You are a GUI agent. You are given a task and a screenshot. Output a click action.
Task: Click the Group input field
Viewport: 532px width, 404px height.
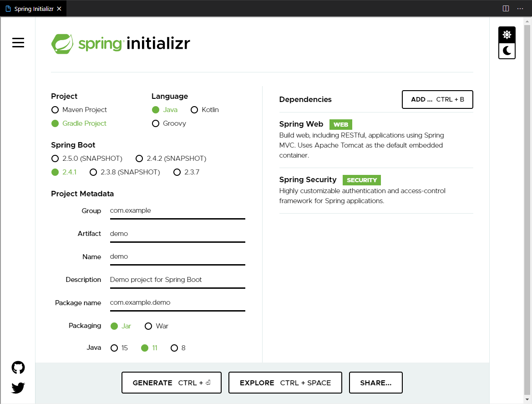177,211
